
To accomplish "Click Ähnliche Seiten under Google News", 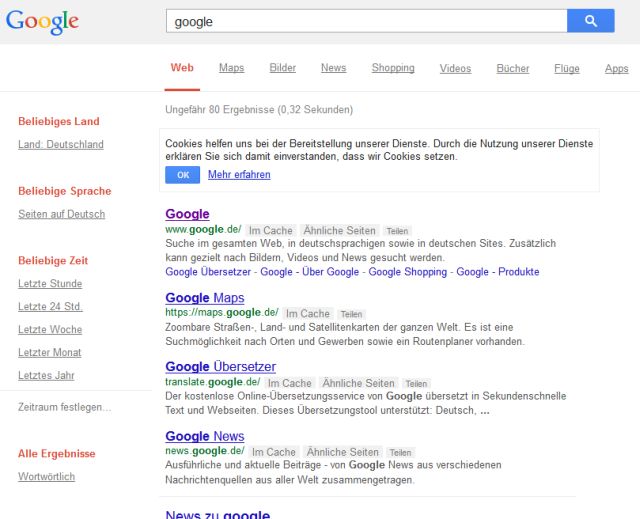I will click(343, 452).
